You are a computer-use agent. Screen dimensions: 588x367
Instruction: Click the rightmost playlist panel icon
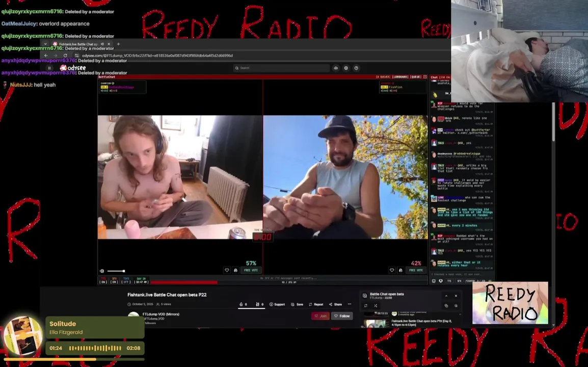(456, 306)
